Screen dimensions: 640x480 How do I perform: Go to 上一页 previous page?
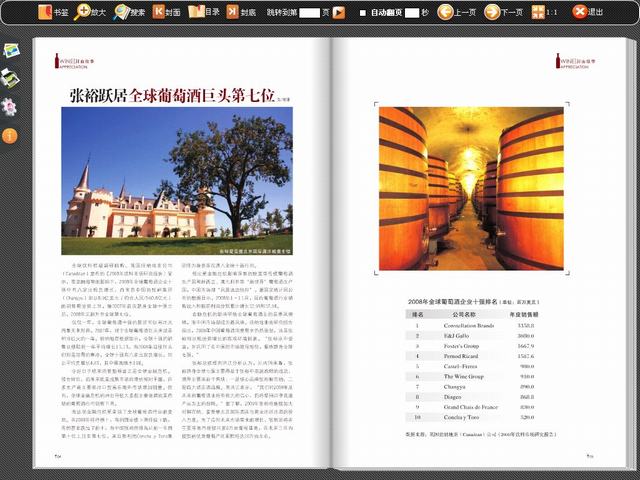click(456, 12)
